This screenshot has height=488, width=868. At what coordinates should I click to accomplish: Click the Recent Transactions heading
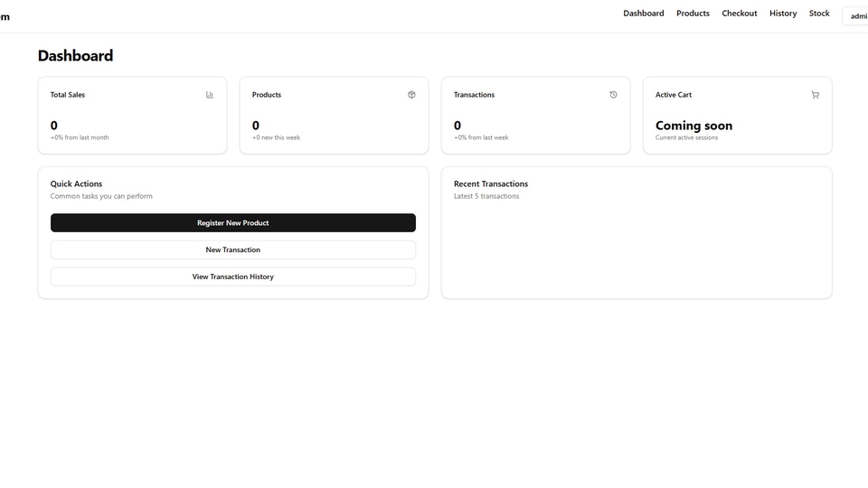coord(490,184)
